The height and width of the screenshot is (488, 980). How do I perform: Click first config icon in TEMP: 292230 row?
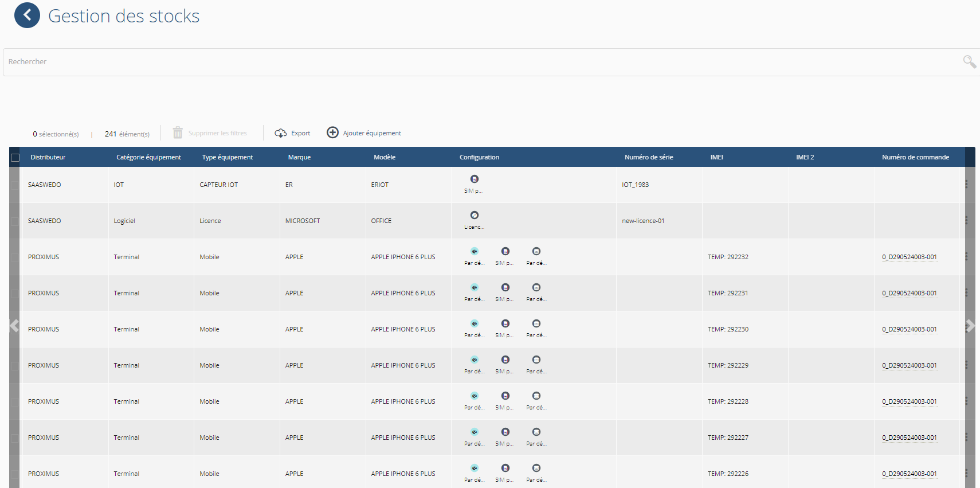(475, 323)
